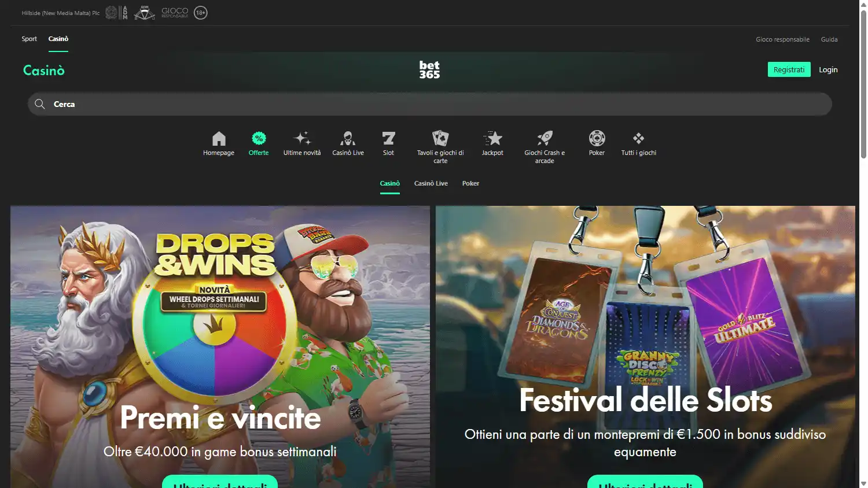
Task: Open the Casinò Live dealer icon
Action: (348, 138)
